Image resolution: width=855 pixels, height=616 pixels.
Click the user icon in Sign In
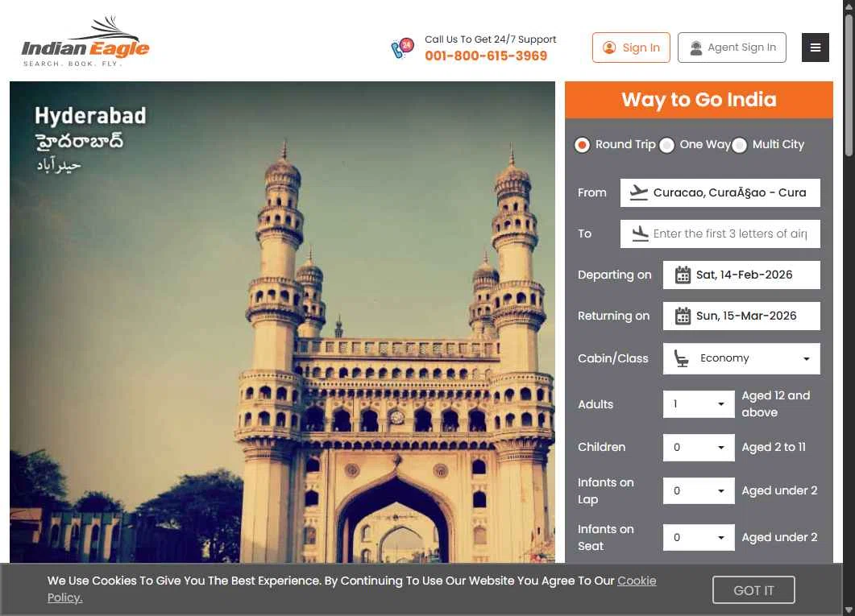coord(609,48)
